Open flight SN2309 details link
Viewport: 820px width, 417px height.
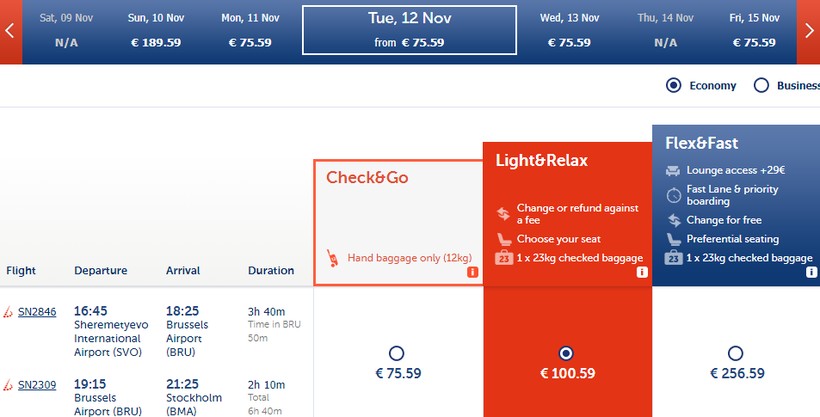click(37, 384)
